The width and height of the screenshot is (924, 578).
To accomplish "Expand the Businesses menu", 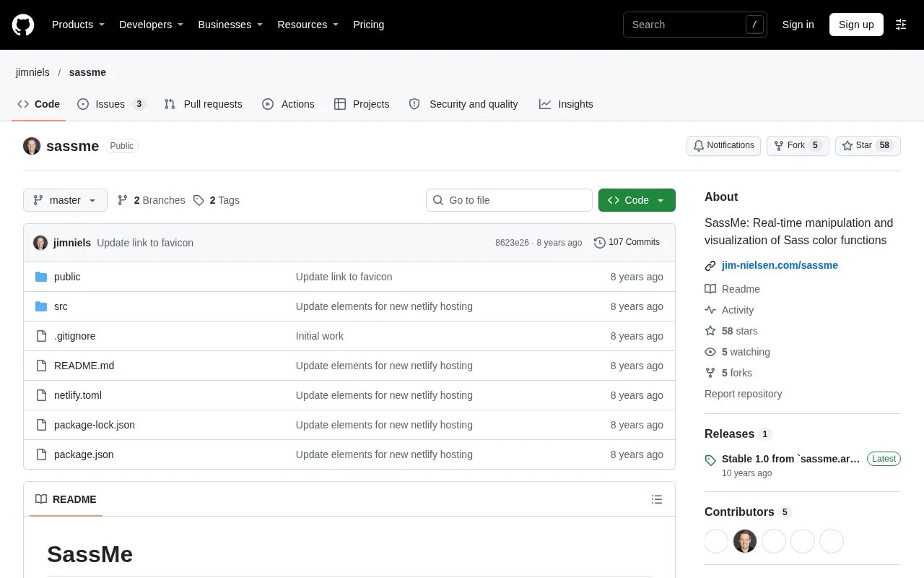I will coord(230,25).
